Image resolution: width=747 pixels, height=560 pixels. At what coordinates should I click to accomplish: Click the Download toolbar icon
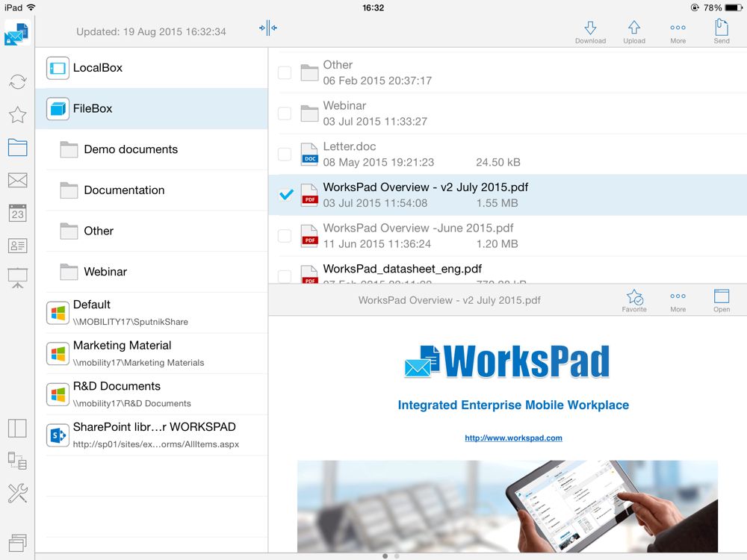pyautogui.click(x=590, y=32)
